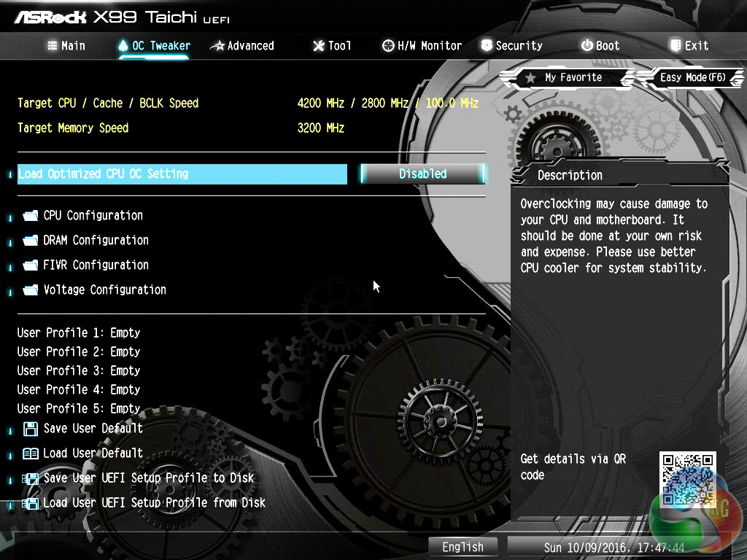Viewport: 747px width, 560px height.
Task: Click the Exit door icon
Action: pos(676,45)
